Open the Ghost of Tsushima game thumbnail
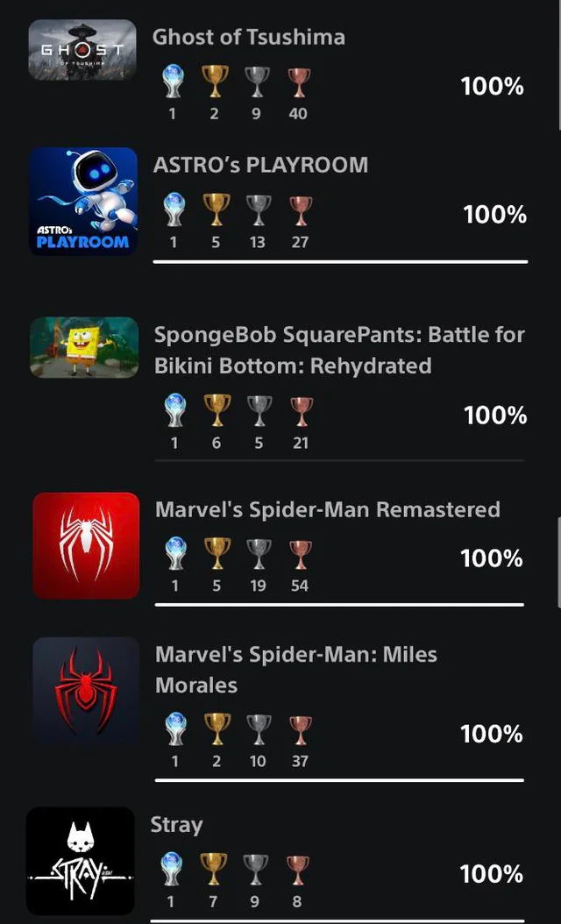Screen dimensions: 561x924 (x=83, y=50)
